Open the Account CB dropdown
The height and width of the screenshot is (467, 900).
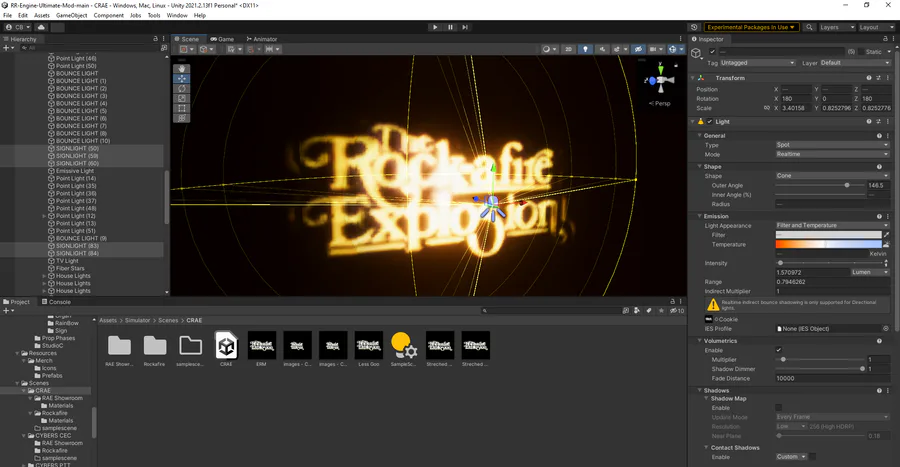(18, 27)
